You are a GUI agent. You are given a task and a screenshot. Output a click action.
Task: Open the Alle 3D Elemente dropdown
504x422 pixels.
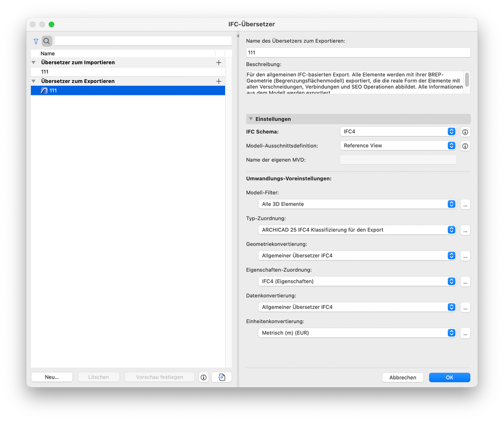pos(357,204)
